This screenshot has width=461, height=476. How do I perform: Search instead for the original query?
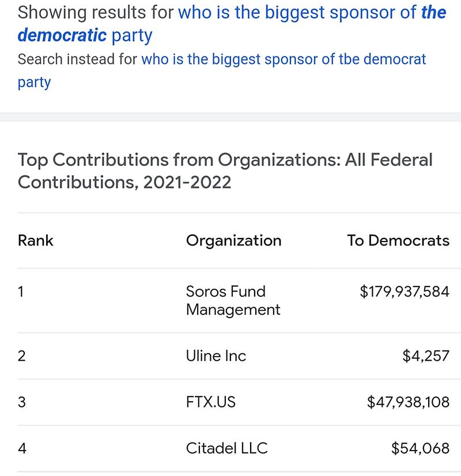click(282, 59)
